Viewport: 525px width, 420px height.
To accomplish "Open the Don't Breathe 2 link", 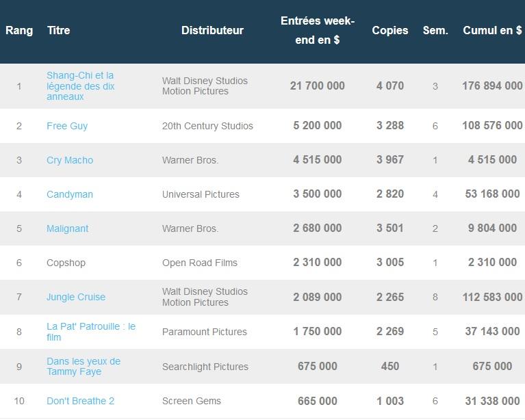I will 80,401.
